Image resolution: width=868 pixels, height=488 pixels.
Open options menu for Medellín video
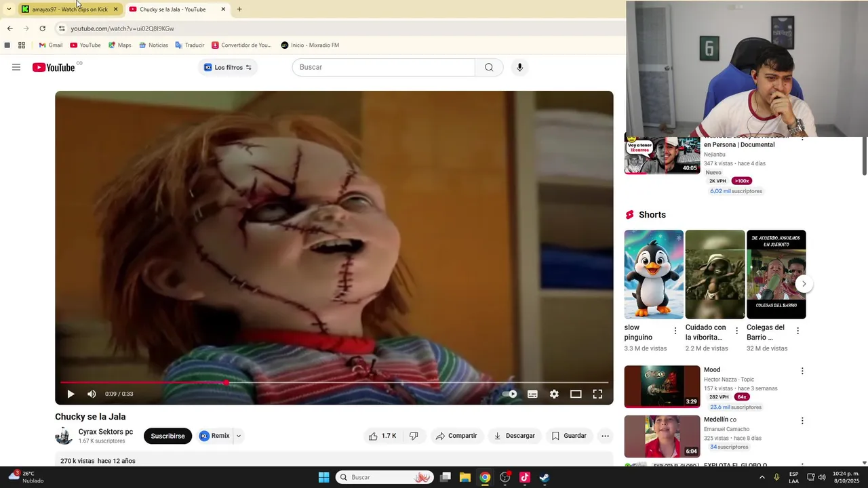click(802, 421)
